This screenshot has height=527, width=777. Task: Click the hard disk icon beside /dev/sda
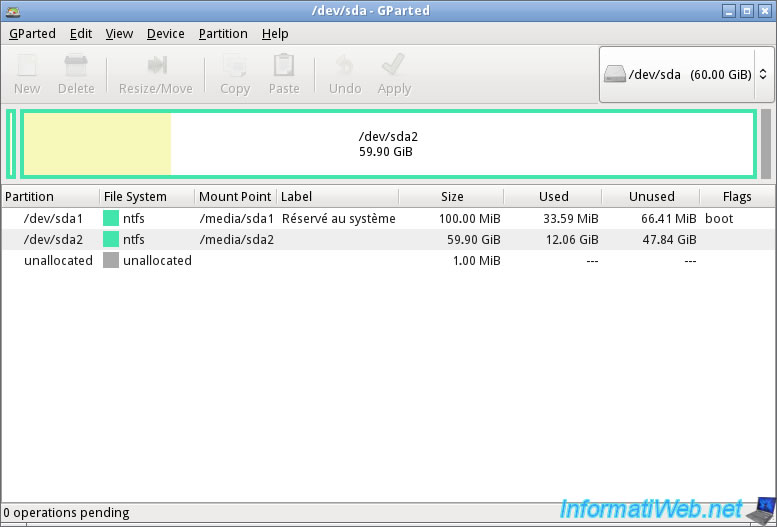pos(614,74)
